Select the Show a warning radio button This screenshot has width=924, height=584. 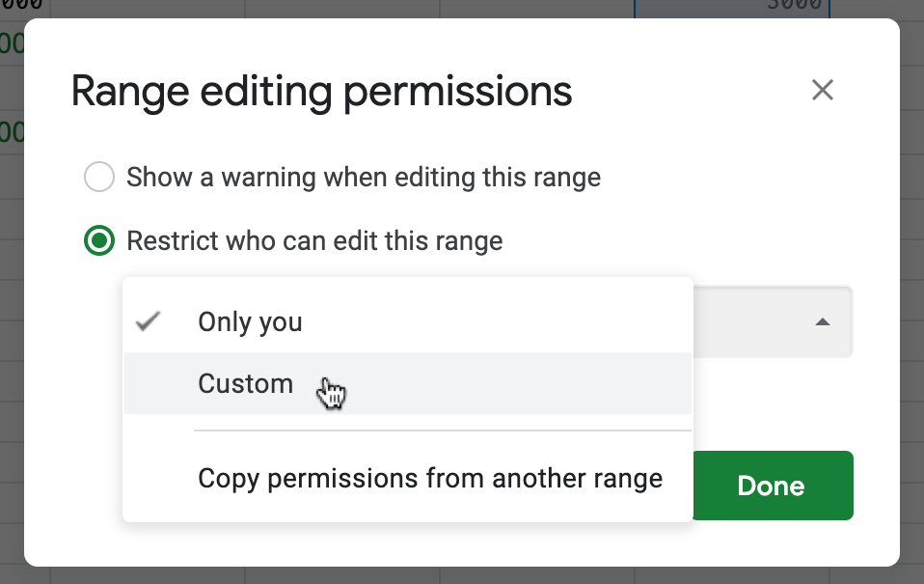[x=98, y=178]
